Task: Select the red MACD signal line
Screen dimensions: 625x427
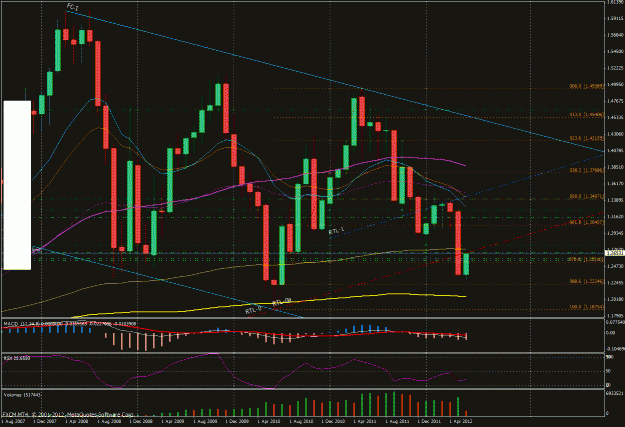Action: click(159, 332)
